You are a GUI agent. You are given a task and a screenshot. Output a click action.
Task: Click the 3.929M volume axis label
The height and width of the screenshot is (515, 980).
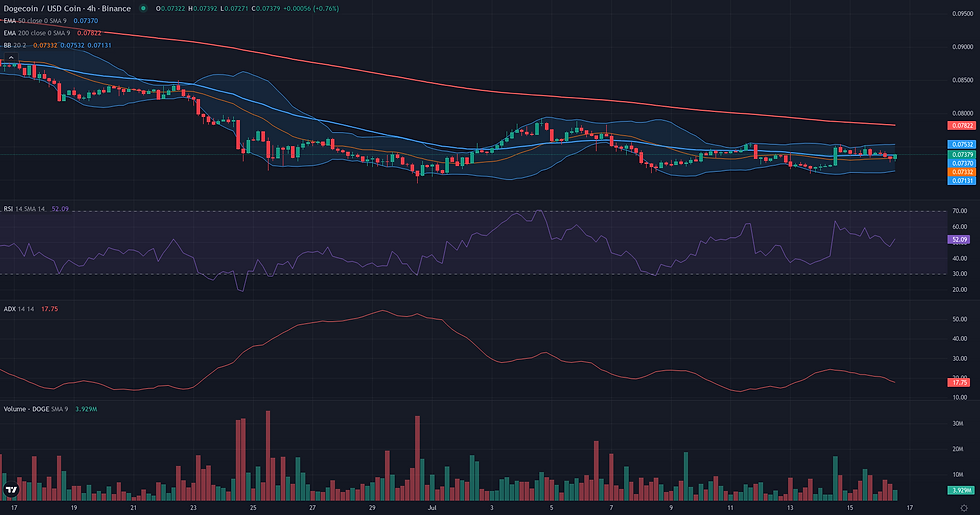(x=961, y=490)
